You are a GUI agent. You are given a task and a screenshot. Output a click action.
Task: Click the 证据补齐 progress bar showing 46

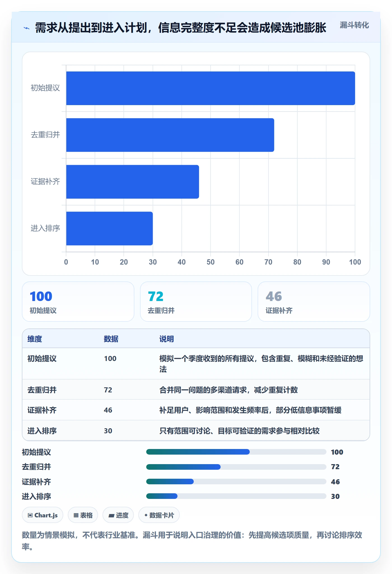click(236, 482)
